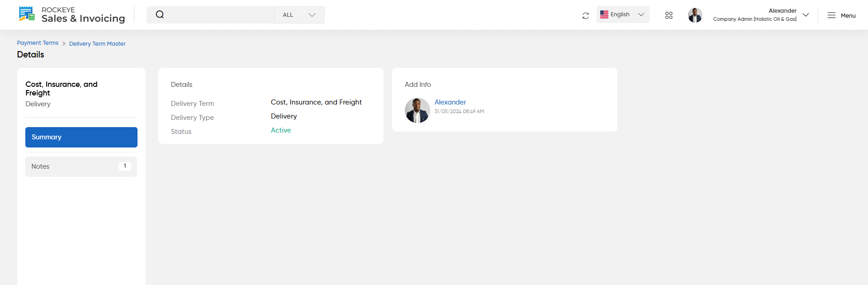868x285 pixels.
Task: Click the Company Admin [Holistic Oil & Gas] text
Action: pos(754,19)
